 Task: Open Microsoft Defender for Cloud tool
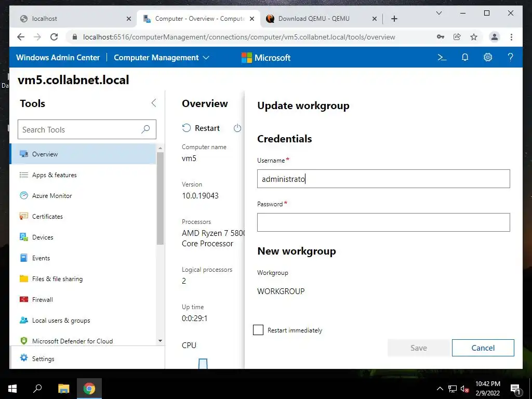click(x=83, y=341)
